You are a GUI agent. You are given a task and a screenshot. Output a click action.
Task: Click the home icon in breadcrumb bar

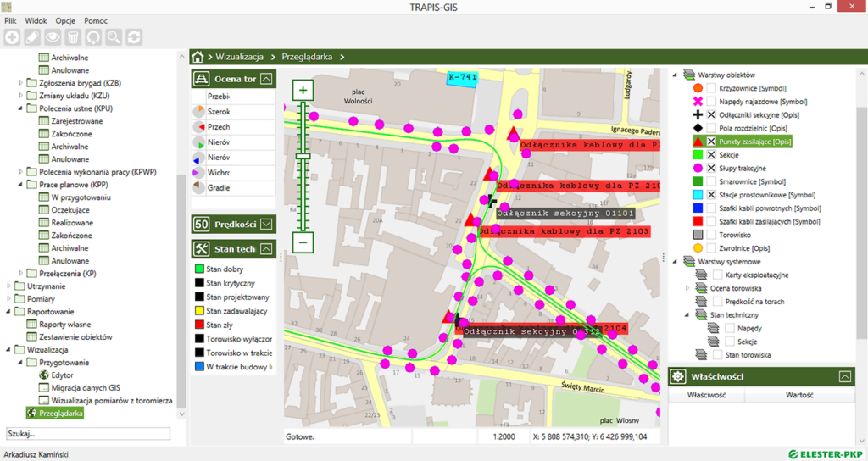pos(198,57)
